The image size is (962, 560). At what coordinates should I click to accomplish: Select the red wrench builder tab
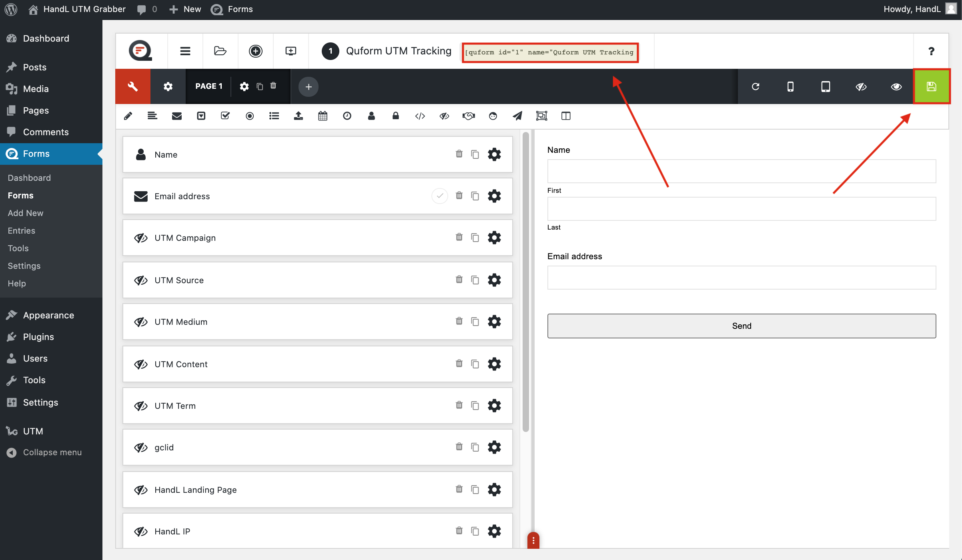tap(133, 86)
